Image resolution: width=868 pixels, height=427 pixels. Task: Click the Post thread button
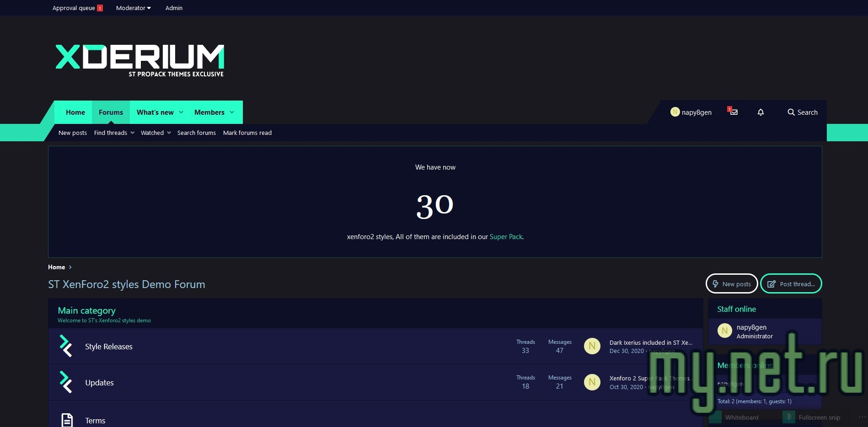click(791, 284)
